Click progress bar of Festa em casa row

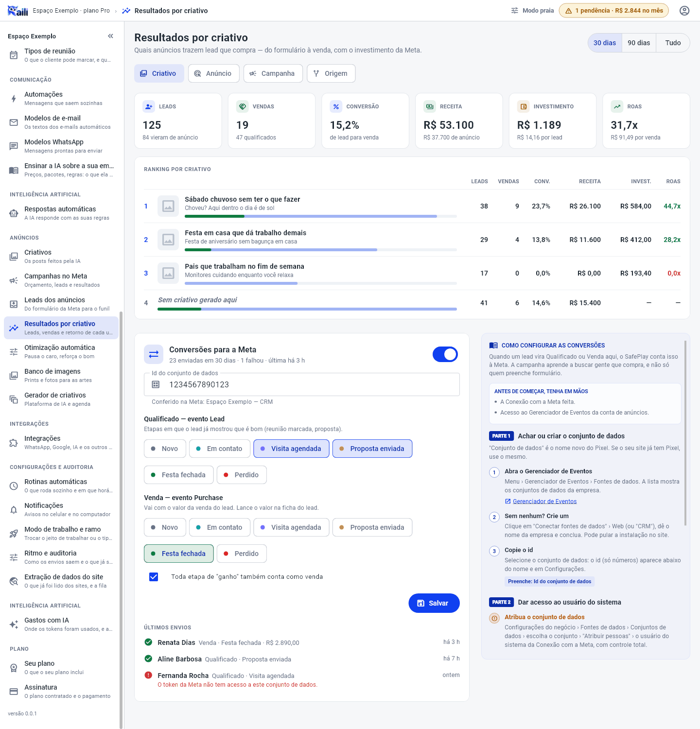click(321, 250)
